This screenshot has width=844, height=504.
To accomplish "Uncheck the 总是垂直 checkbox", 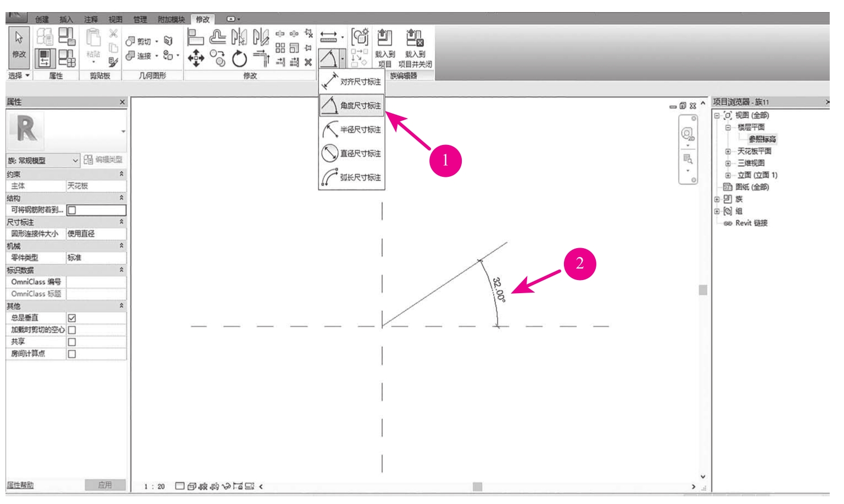I will [x=72, y=318].
